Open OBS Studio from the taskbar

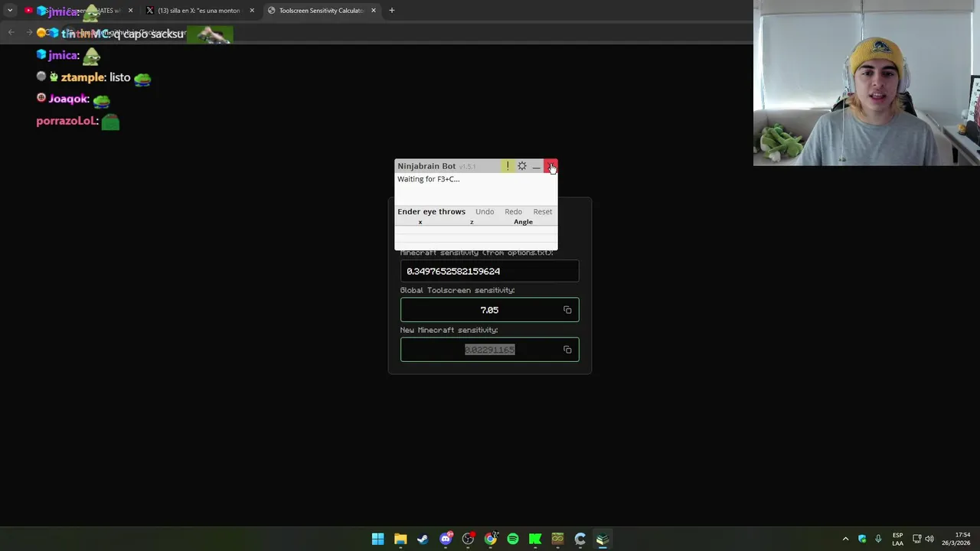468,539
